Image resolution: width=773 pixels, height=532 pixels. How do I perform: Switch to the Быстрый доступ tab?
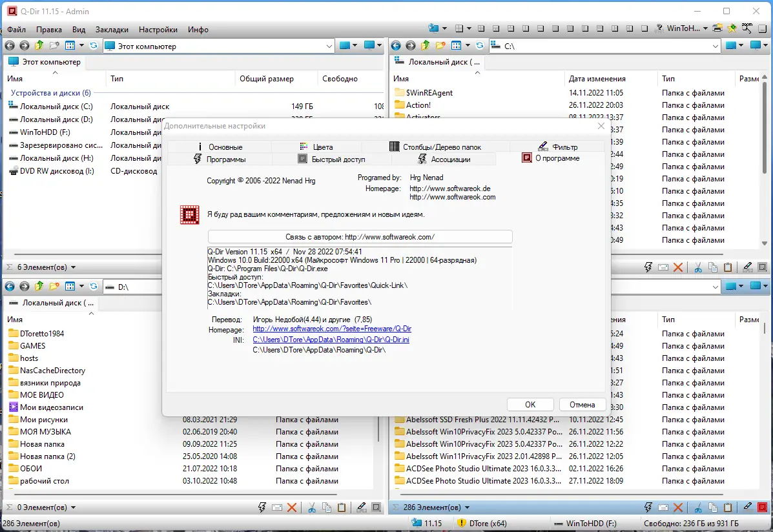[332, 159]
